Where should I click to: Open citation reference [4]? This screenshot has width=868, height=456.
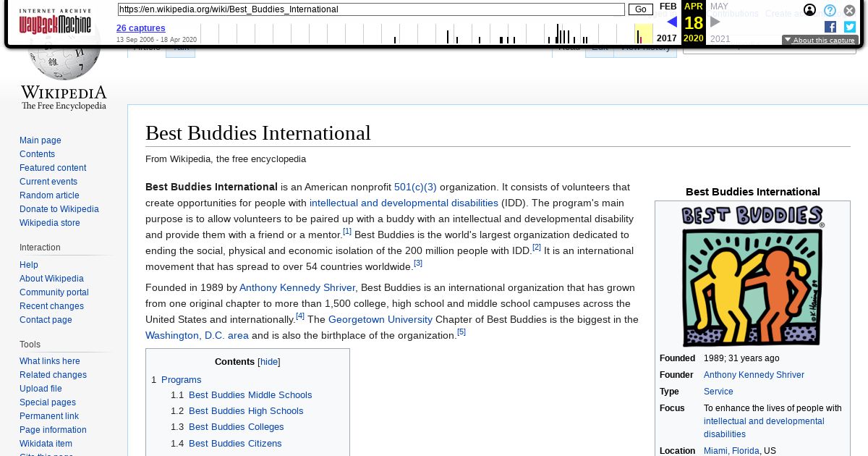tap(300, 316)
